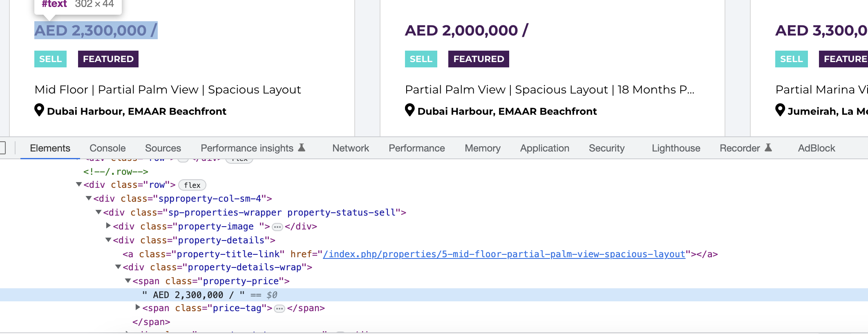This screenshot has height=334, width=868.
Task: Click the location pin icon in first listing
Action: pyautogui.click(x=39, y=110)
